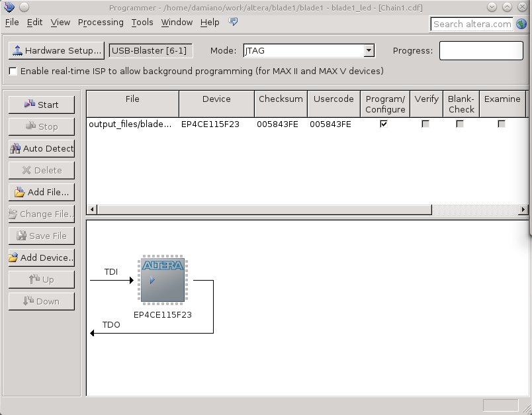
Task: Toggle the Program/Configure checkbox for EP4CE115F23
Action: [x=384, y=124]
